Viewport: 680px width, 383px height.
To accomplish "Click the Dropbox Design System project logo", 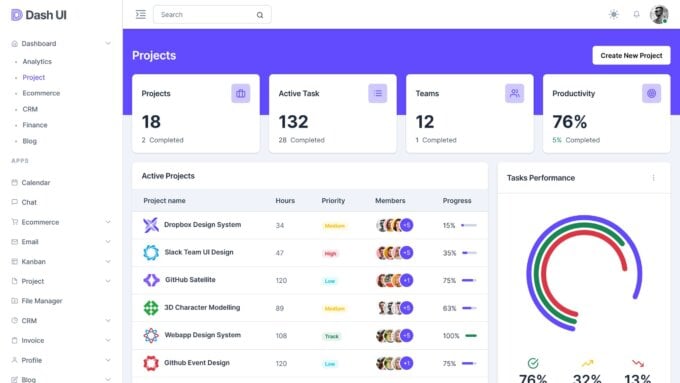I will (x=151, y=225).
